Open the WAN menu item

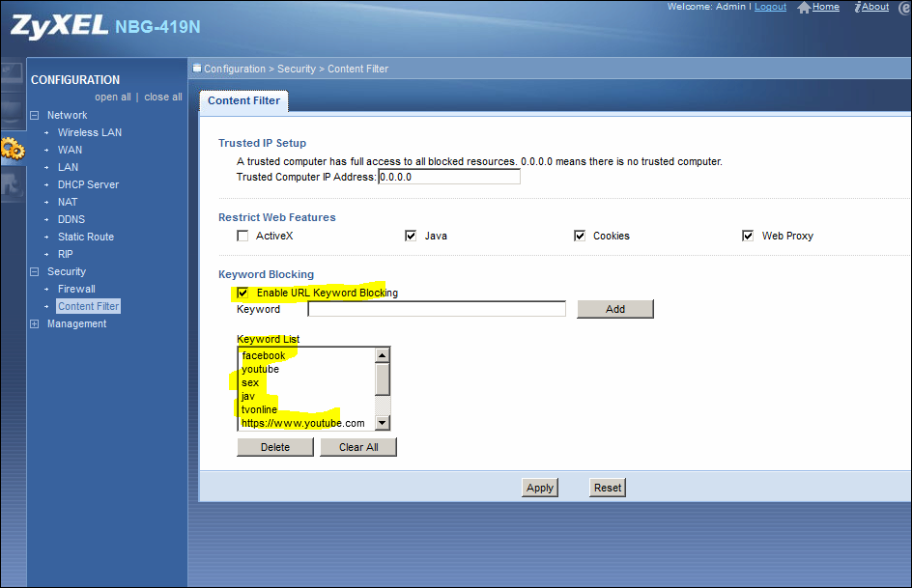click(70, 150)
